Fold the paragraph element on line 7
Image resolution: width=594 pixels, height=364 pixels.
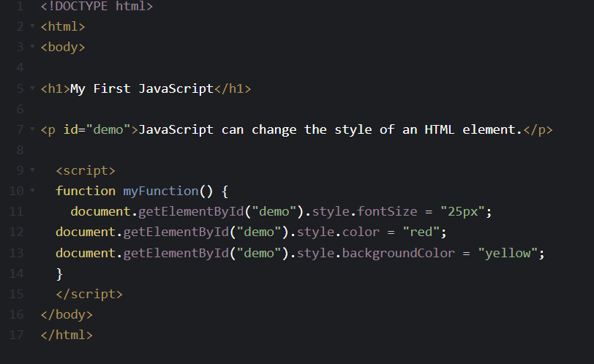[32, 130]
